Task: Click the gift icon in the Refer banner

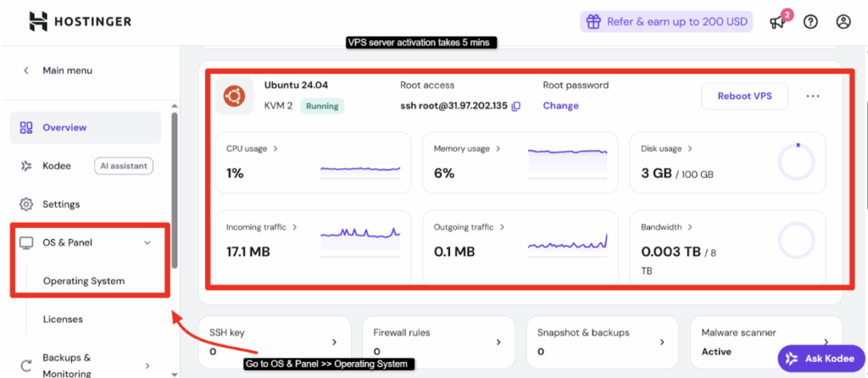Action: 593,22
